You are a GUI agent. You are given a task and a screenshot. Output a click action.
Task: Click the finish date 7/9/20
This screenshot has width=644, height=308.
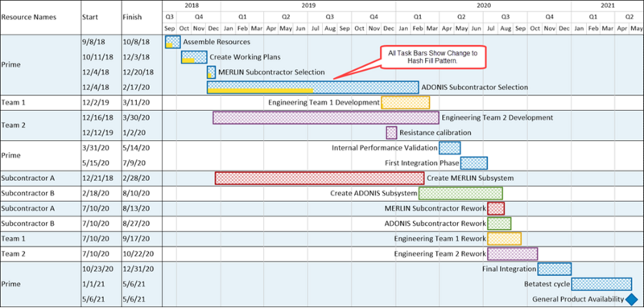(x=134, y=162)
